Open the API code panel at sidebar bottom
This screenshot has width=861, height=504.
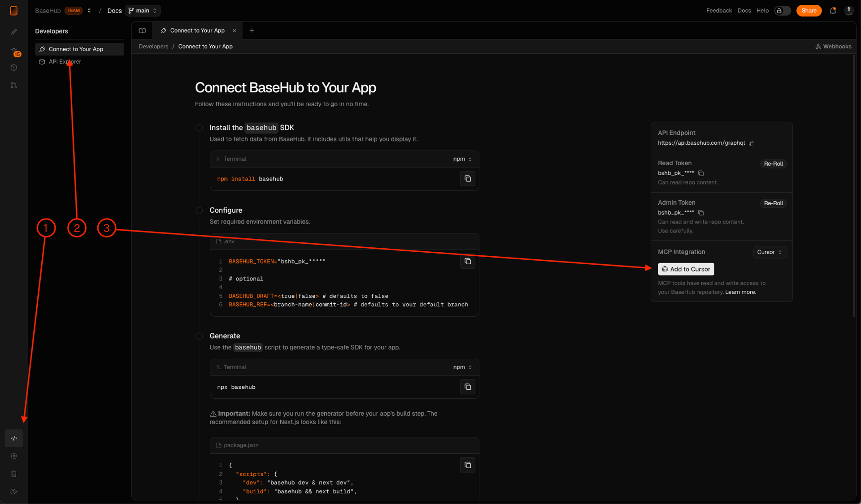point(13,438)
